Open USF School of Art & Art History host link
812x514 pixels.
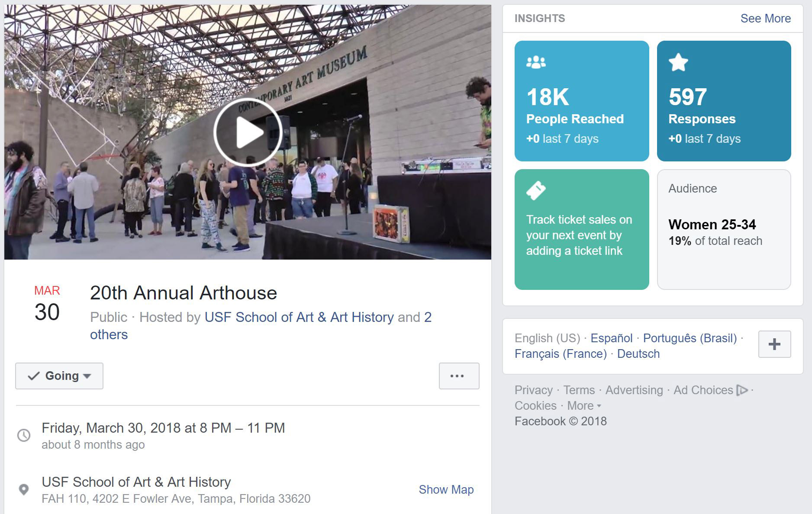pyautogui.click(x=299, y=317)
